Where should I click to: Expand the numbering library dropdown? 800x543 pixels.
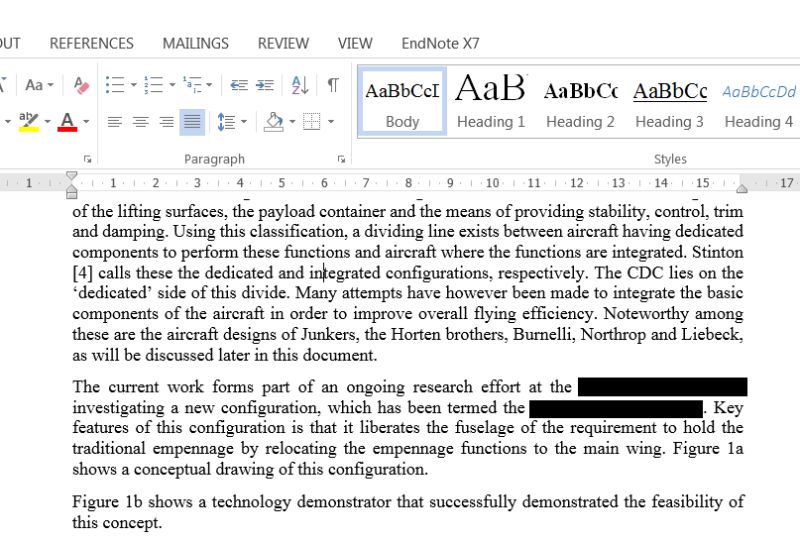point(172,85)
